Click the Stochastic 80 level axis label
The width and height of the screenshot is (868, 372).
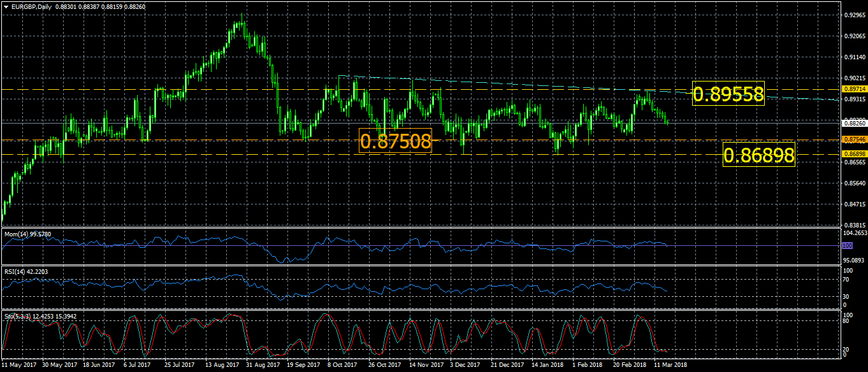(x=846, y=321)
